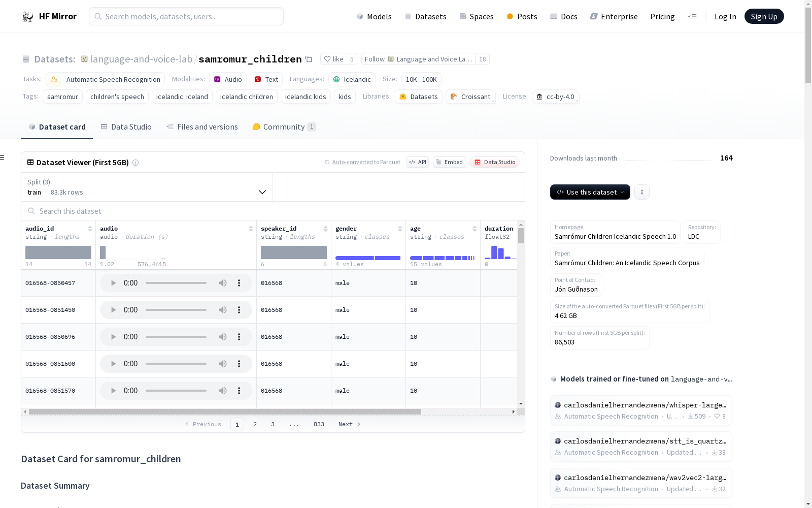
Task: Play audio for row 016568-0850696
Action: [x=113, y=337]
